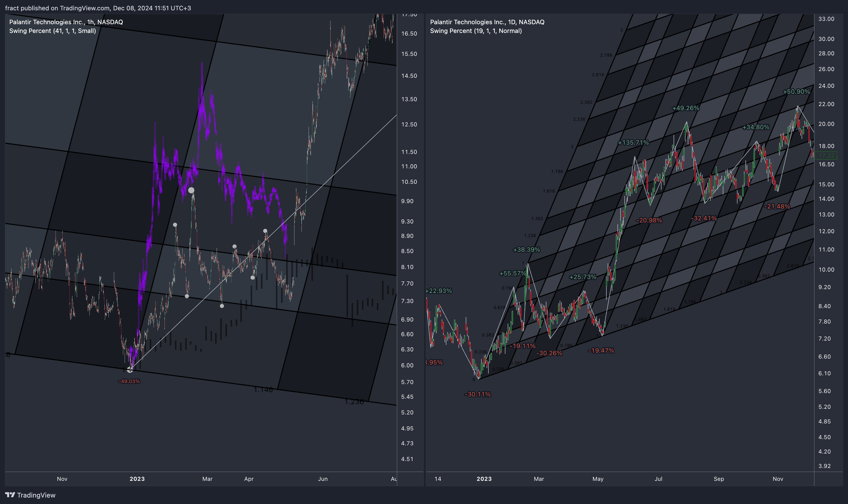Click the -21.48% swing label
The image size is (848, 504).
point(777,206)
